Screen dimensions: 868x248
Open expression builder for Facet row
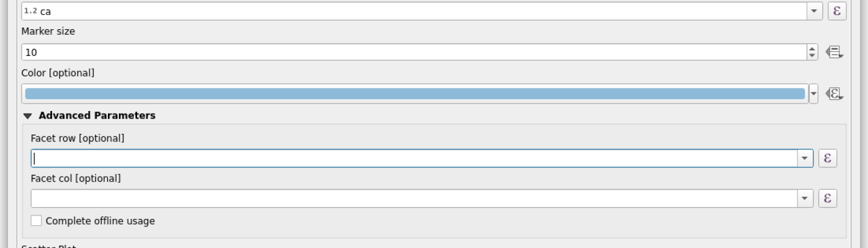tap(828, 159)
